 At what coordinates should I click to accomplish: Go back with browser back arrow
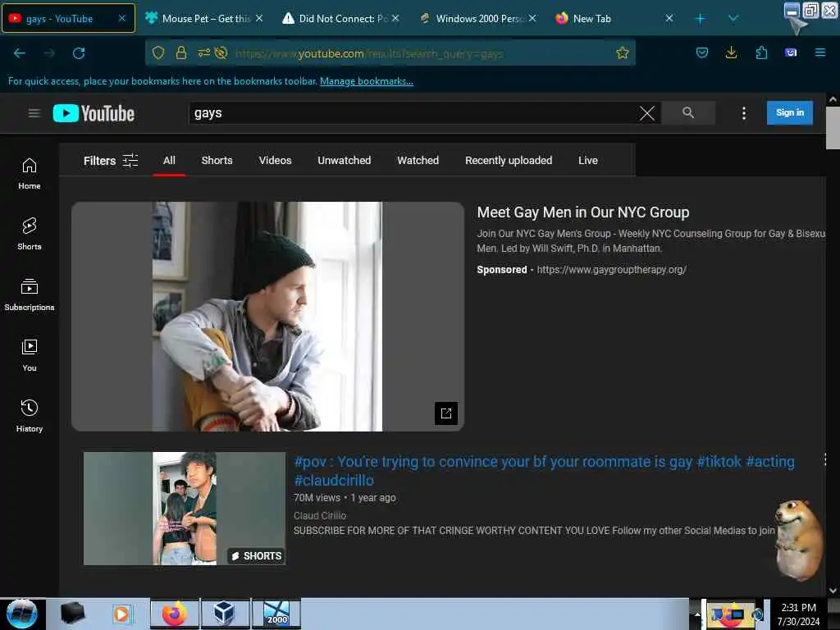click(x=20, y=53)
